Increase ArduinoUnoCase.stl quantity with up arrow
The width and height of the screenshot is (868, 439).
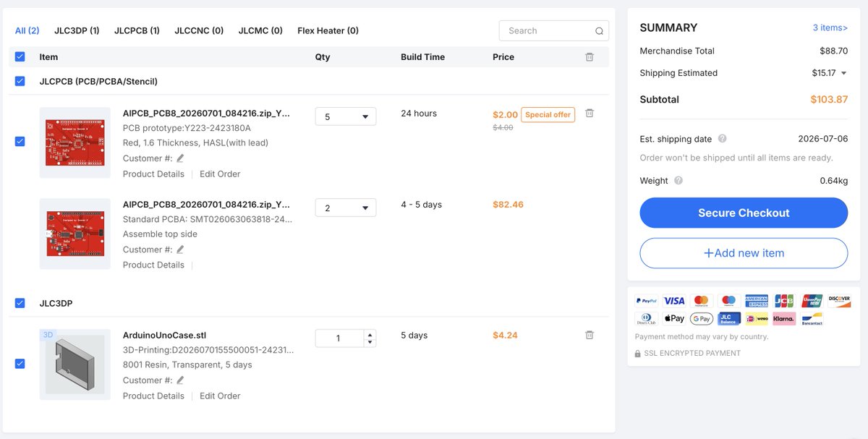370,334
